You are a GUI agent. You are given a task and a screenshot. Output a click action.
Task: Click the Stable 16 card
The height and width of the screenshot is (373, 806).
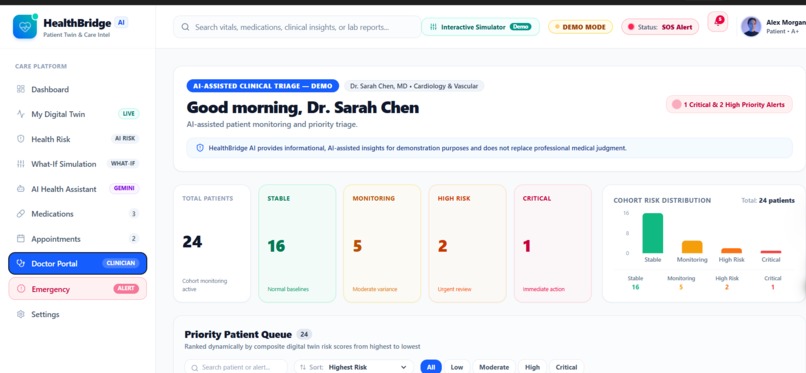(x=297, y=244)
